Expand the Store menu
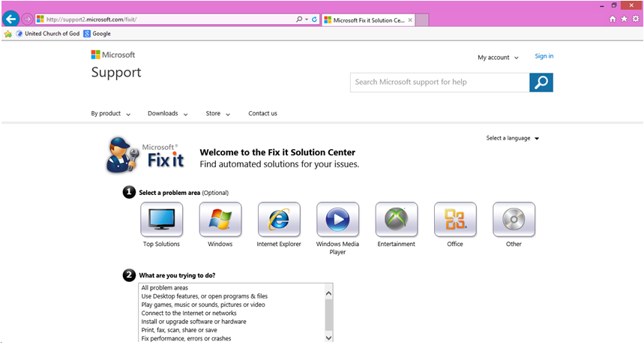 coord(217,113)
